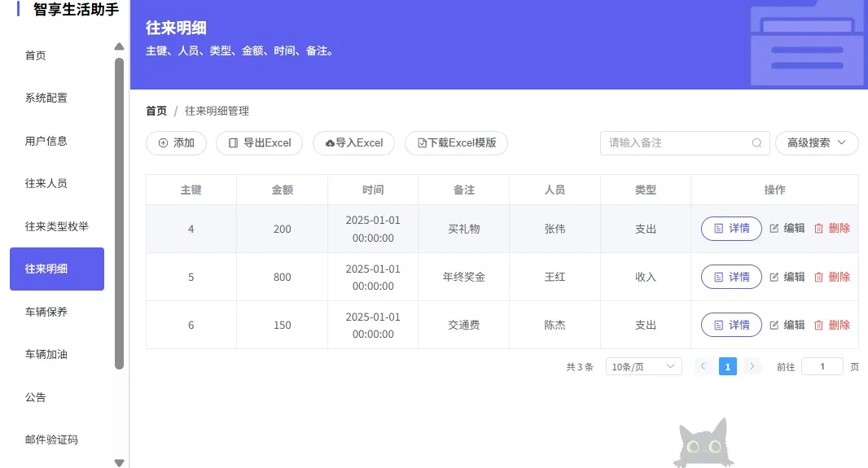Click the cloud upload icon of 导入Excel
Screen dimensions: 868x468
[x=330, y=142]
